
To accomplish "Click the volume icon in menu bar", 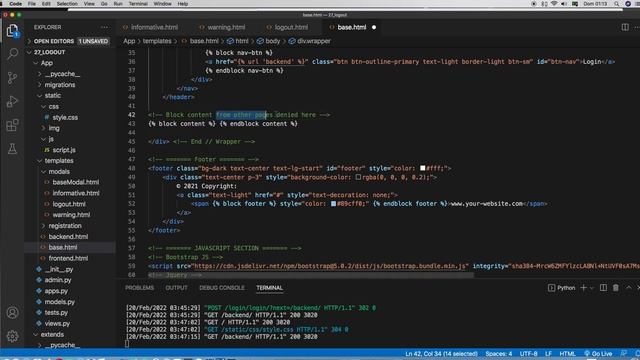I will click(x=564, y=4).
